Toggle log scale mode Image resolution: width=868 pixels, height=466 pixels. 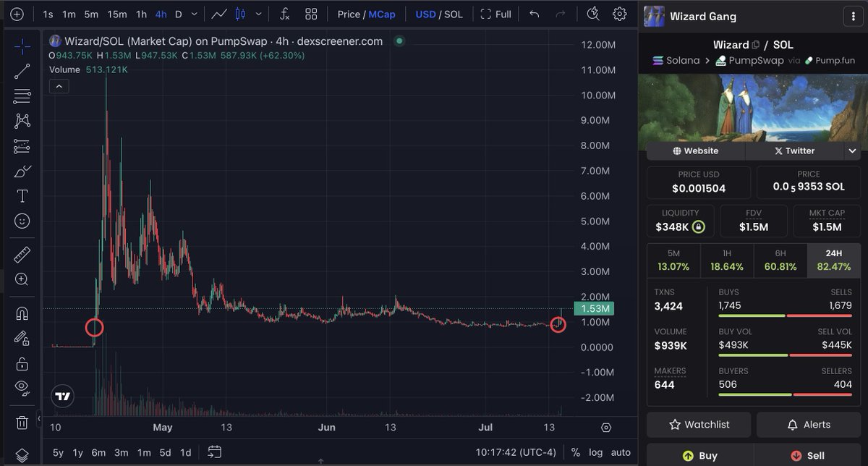coord(595,453)
